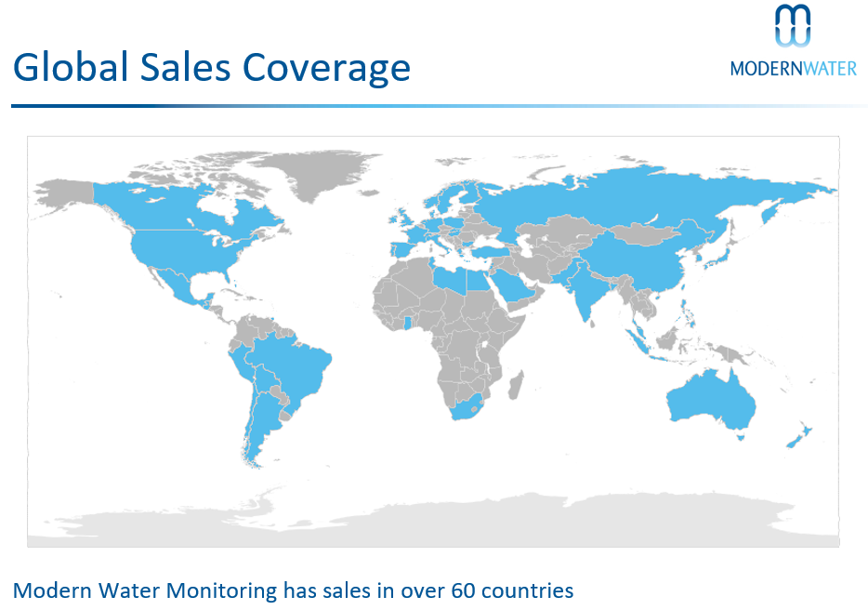This screenshot has height=610, width=868.
Task: Click Sri Lanka south of India
Action: [592, 324]
